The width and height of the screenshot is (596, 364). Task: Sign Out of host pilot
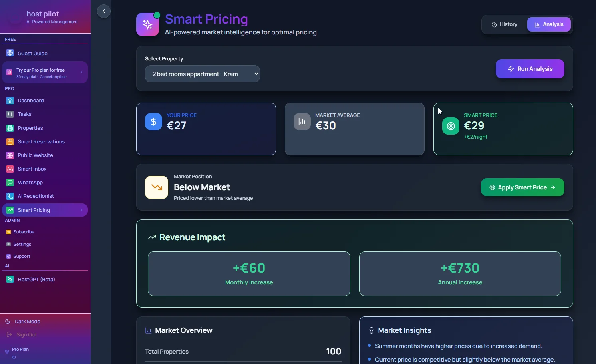(26, 334)
